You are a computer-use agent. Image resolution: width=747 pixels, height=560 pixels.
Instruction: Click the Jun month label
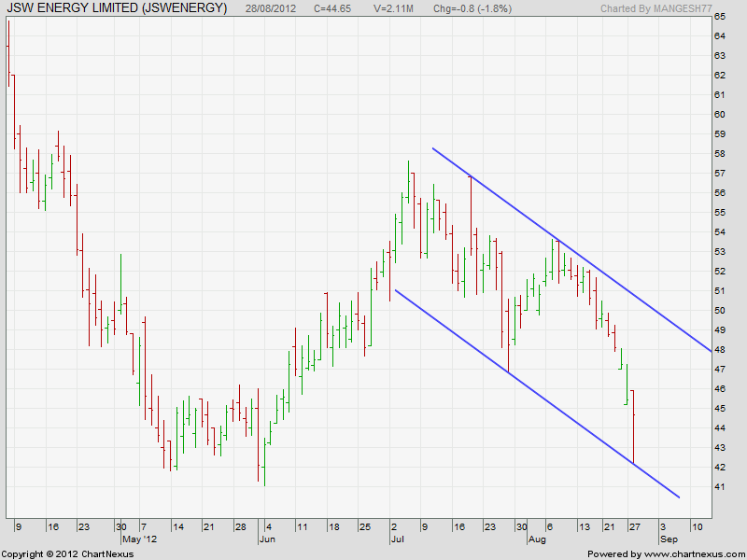click(267, 539)
